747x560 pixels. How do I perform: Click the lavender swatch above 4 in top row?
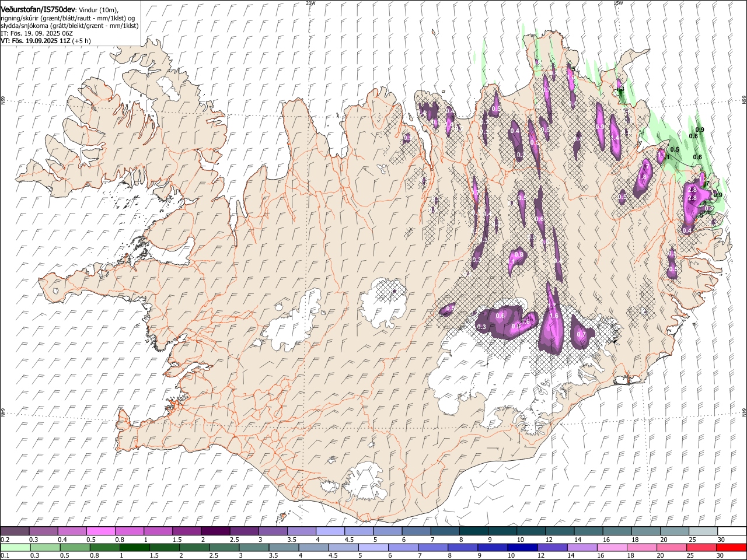click(330, 531)
